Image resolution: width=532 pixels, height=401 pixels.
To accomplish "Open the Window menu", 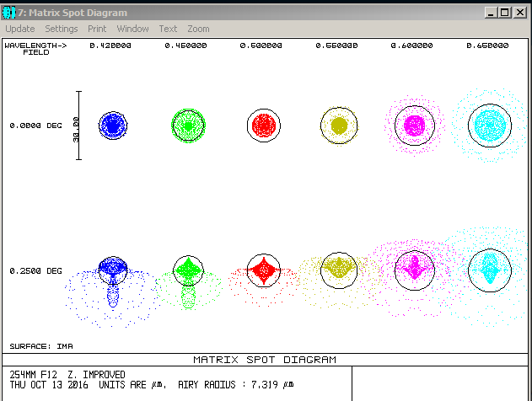I will click(132, 29).
